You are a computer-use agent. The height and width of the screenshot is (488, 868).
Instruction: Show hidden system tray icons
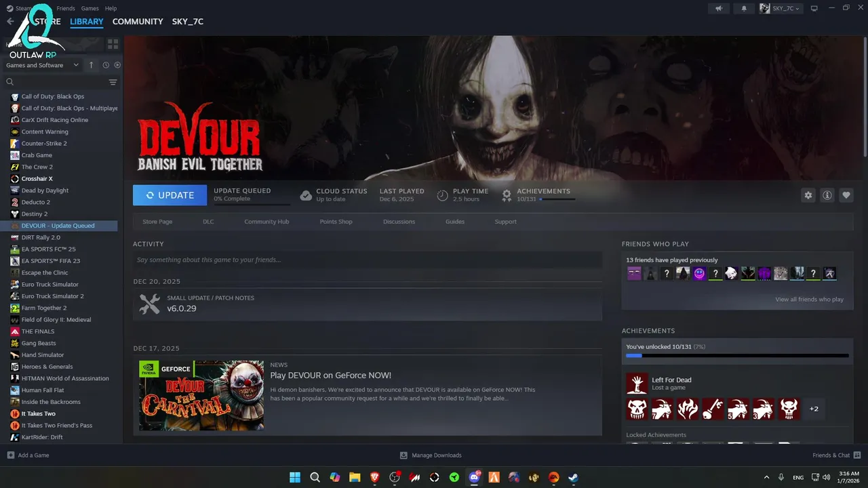[766, 477]
